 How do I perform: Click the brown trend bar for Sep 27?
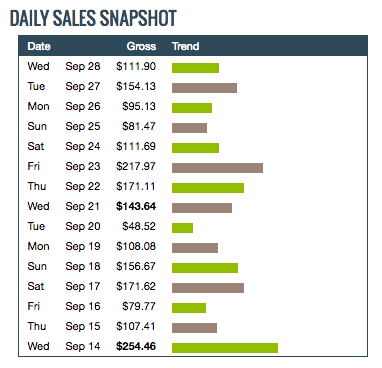click(x=204, y=88)
